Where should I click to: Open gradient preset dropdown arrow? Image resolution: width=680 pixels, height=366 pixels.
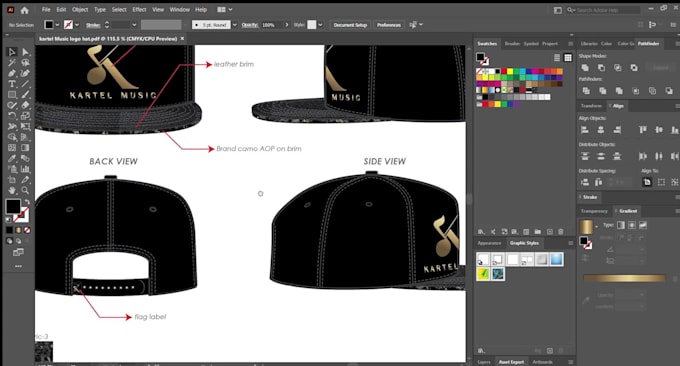point(596,226)
